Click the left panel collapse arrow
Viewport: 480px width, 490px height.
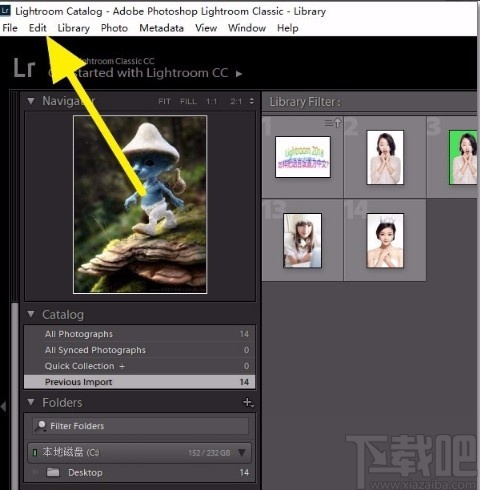4,406
